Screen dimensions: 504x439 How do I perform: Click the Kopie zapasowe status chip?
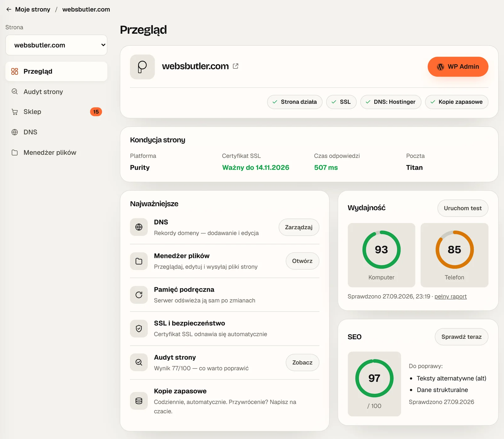pos(457,102)
